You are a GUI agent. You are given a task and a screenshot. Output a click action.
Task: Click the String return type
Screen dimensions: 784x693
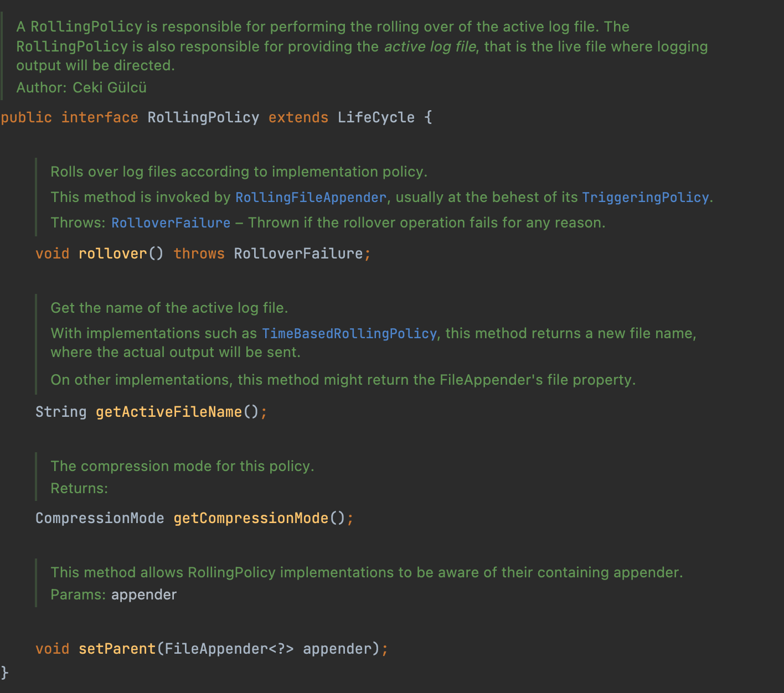tap(61, 412)
